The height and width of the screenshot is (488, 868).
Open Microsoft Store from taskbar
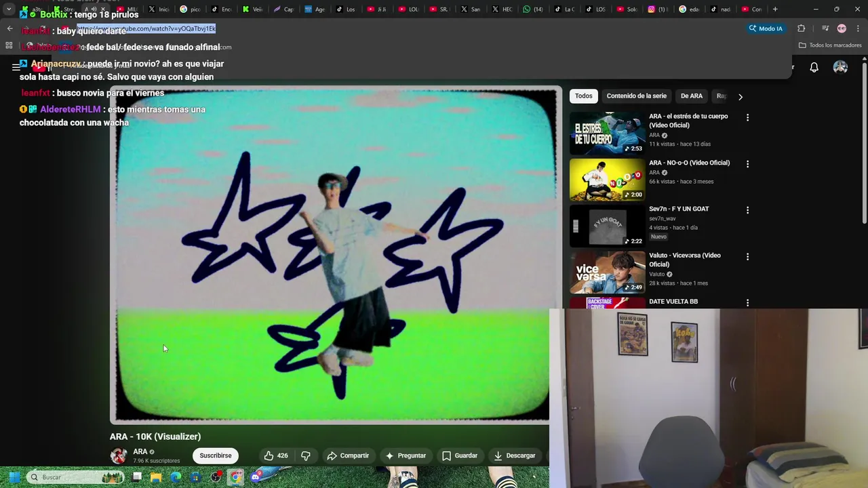196,477
